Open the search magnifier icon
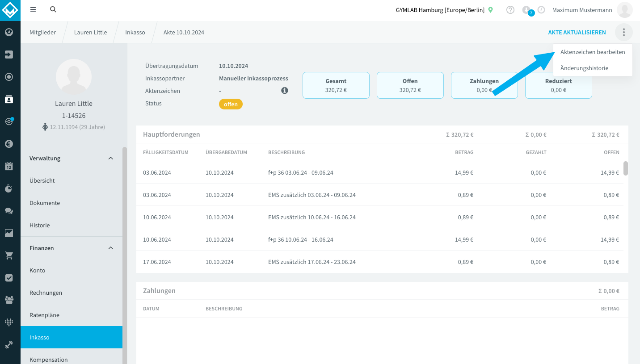The image size is (640, 364). [x=53, y=9]
